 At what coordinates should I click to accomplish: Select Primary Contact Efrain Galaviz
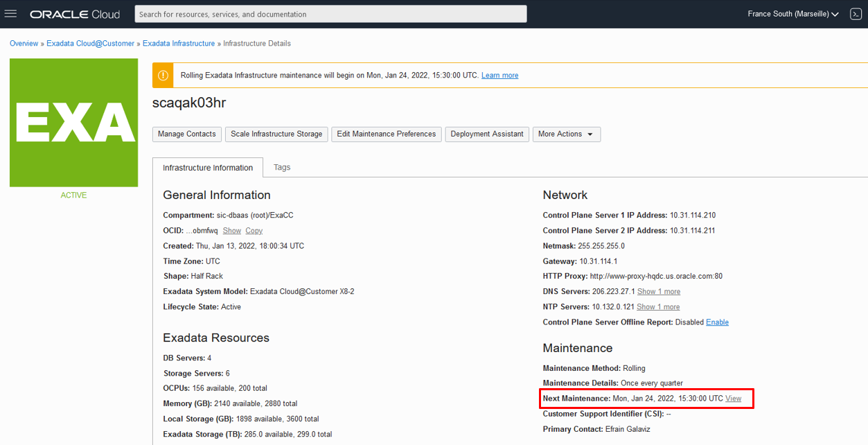[627, 429]
